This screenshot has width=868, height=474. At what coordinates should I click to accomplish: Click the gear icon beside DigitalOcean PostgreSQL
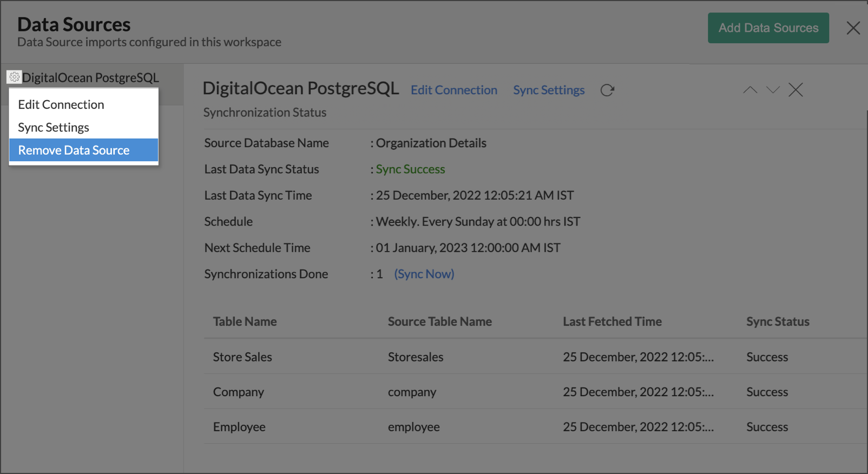[14, 77]
